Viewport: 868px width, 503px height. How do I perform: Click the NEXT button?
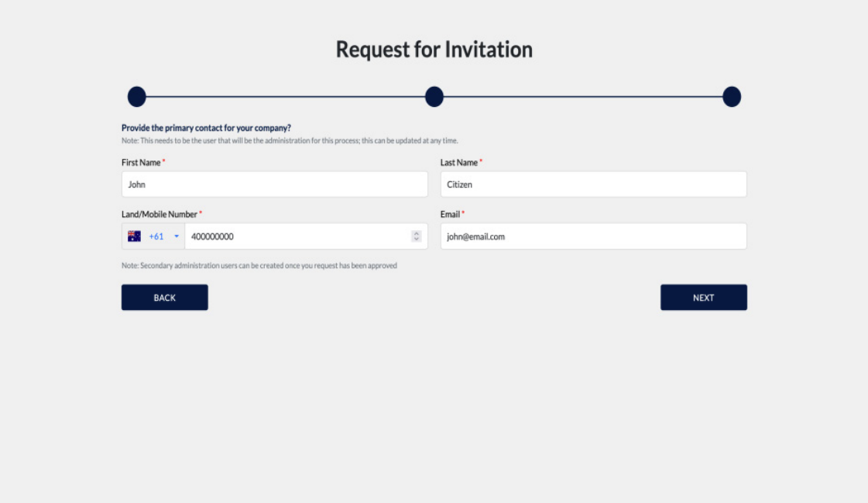(704, 298)
